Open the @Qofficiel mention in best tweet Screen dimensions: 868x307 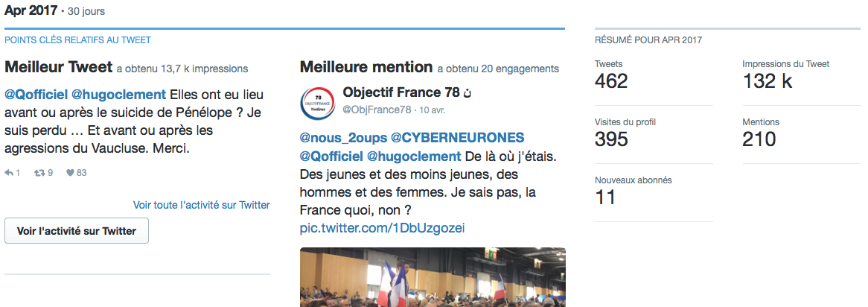(x=36, y=94)
